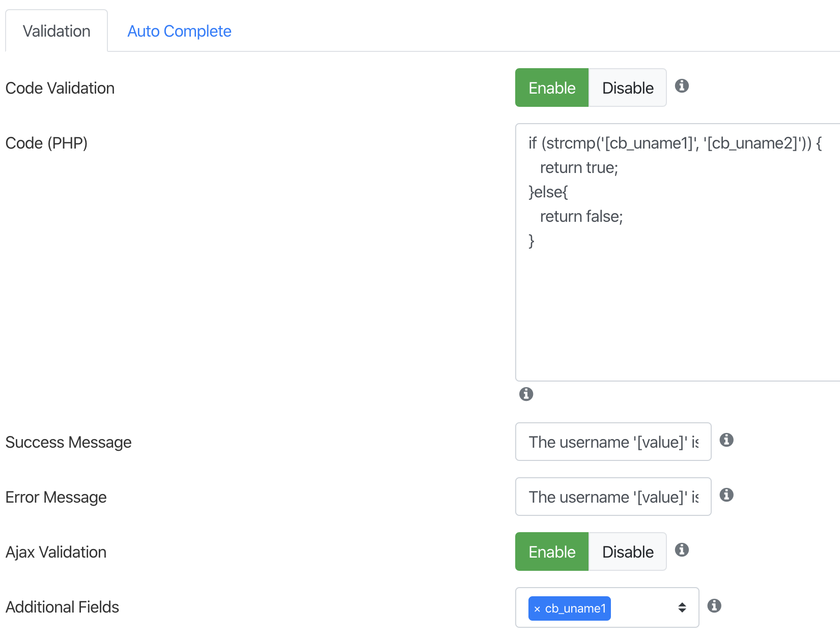Disable Code Validation
The width and height of the screenshot is (840, 639).
point(628,88)
